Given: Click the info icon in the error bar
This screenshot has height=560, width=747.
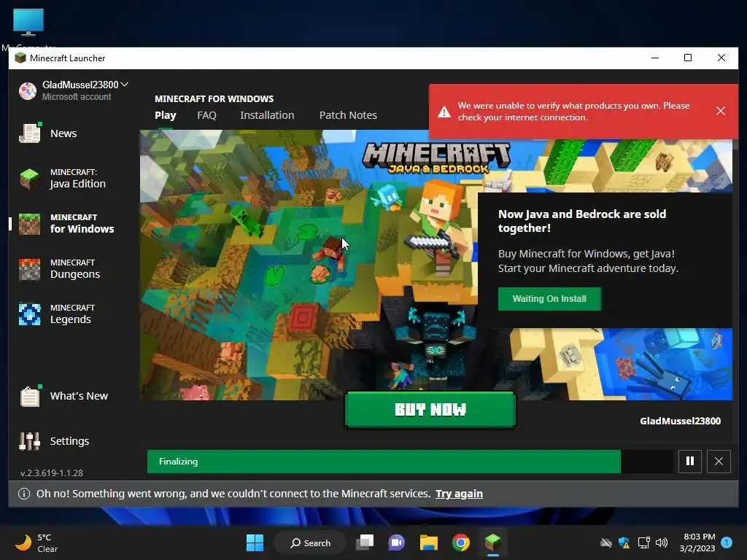Looking at the screenshot, I should [x=24, y=494].
